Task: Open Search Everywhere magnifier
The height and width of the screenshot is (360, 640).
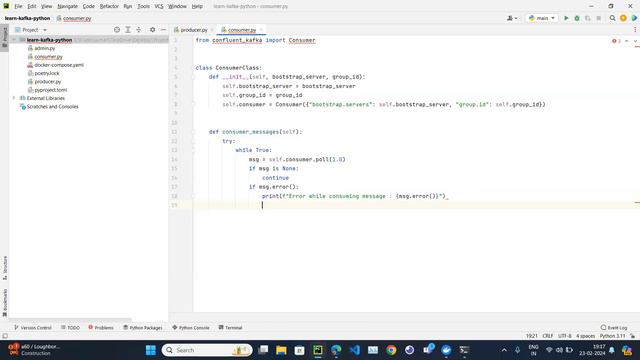Action: [x=612, y=18]
